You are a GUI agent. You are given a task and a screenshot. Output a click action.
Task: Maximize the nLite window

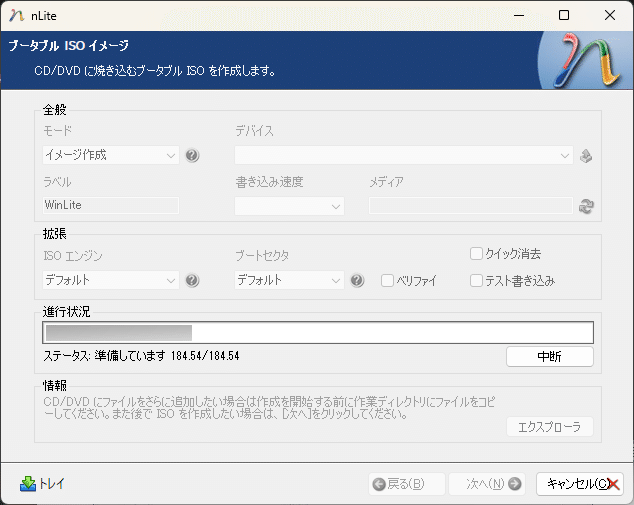pos(564,15)
